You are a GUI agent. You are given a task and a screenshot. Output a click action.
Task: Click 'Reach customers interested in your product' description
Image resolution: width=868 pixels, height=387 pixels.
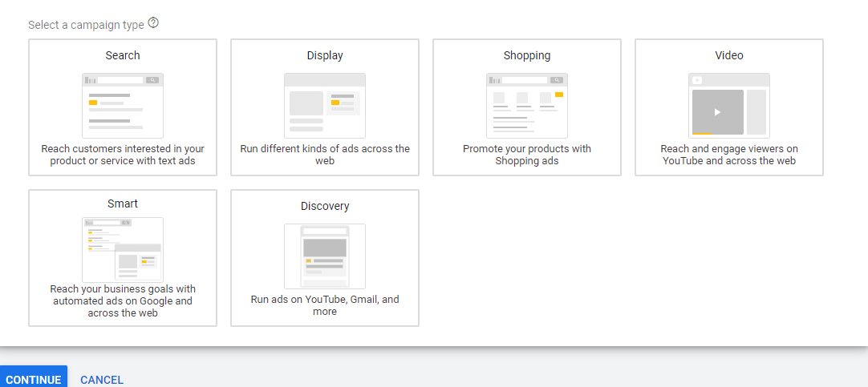[123, 155]
